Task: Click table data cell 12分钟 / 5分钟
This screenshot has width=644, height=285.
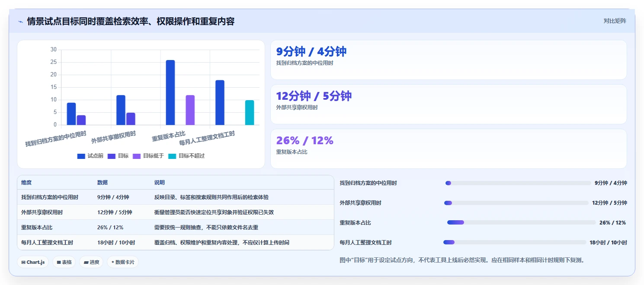Action: [115, 212]
